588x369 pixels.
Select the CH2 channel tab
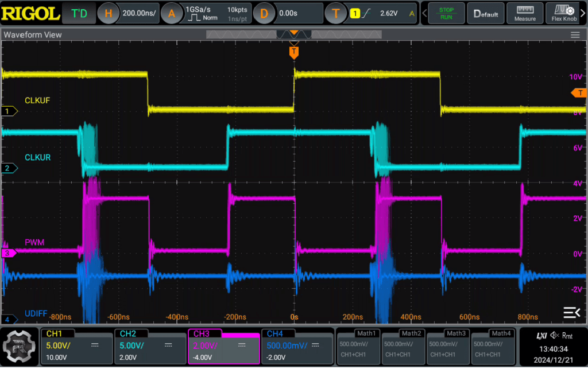pos(150,347)
